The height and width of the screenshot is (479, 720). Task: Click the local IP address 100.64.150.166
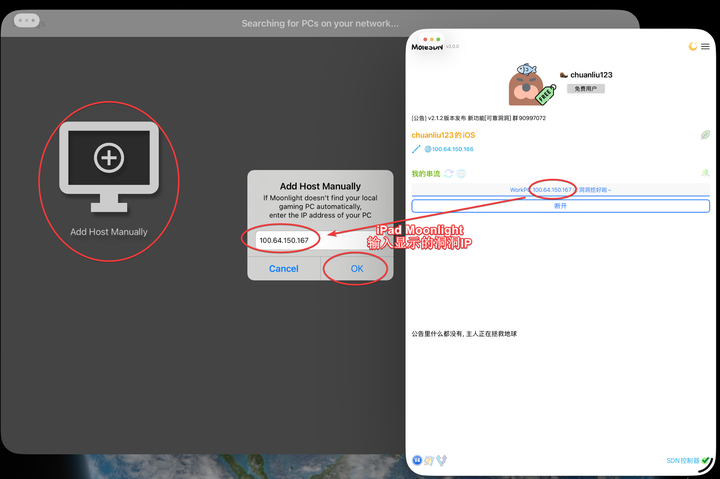pos(452,149)
